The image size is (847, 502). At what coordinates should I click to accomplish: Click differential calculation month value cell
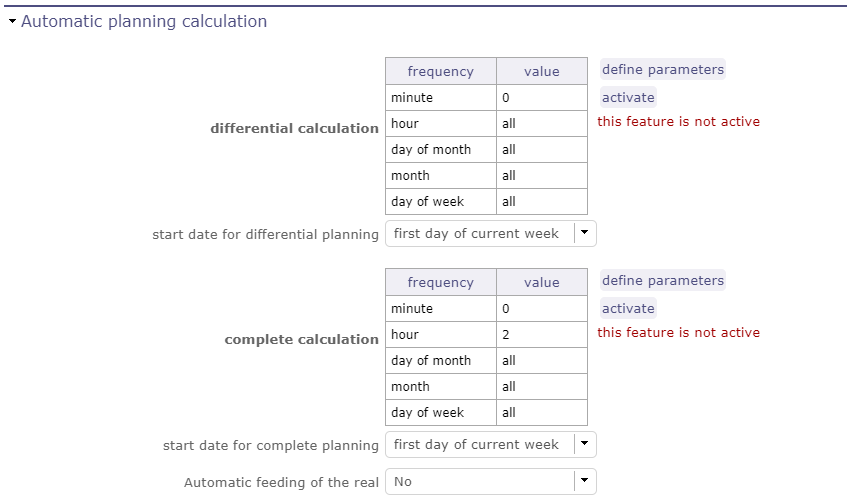(541, 176)
